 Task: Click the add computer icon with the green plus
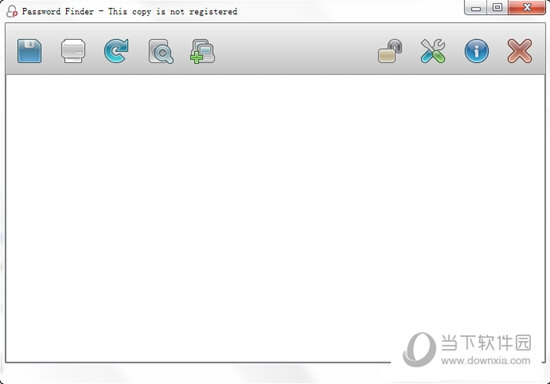(x=203, y=51)
